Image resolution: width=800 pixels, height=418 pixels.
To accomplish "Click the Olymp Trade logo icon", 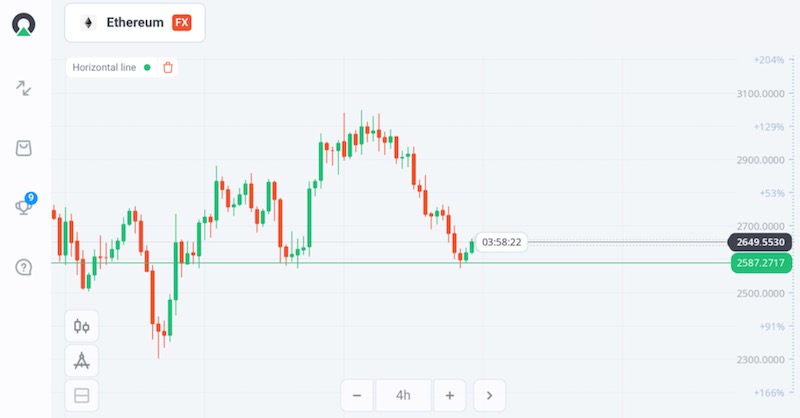I will click(x=24, y=24).
